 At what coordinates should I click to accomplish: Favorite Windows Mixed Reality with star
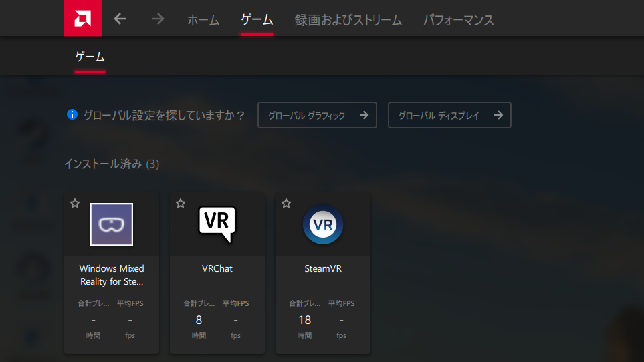tap(75, 203)
